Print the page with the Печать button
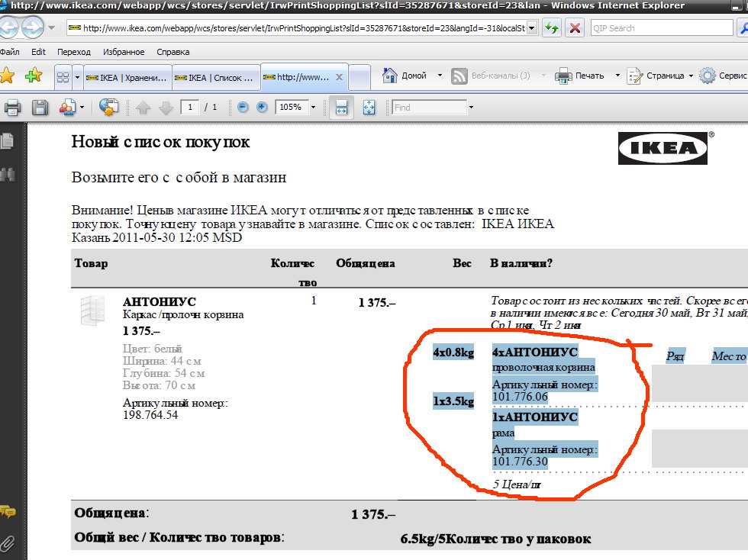748x560 pixels. click(579, 76)
